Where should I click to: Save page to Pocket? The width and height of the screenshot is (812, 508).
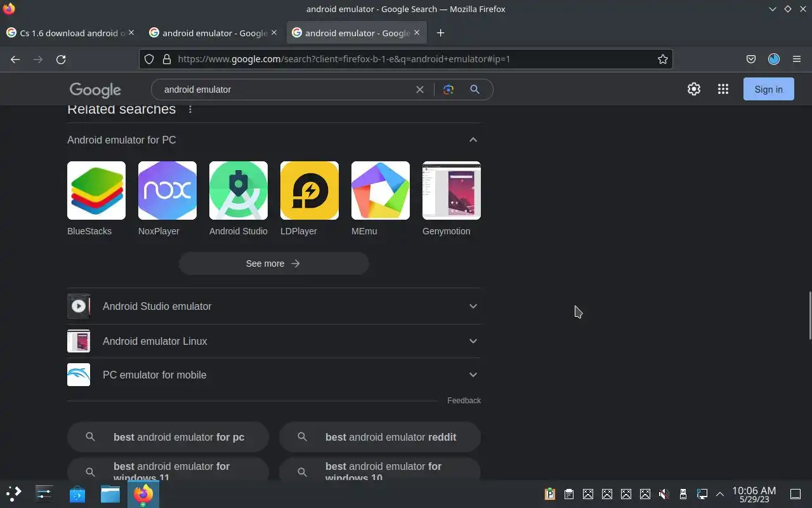[751, 59]
